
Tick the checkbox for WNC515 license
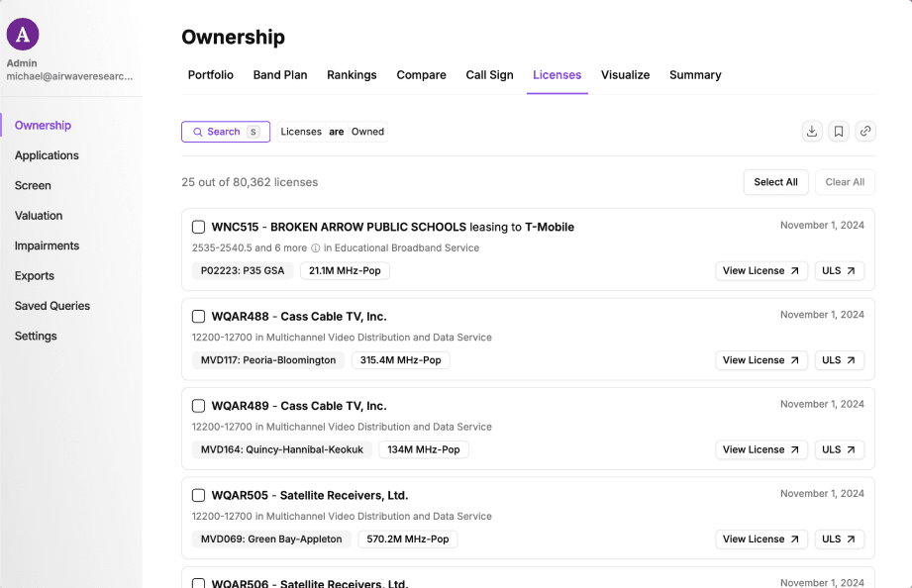point(198,227)
